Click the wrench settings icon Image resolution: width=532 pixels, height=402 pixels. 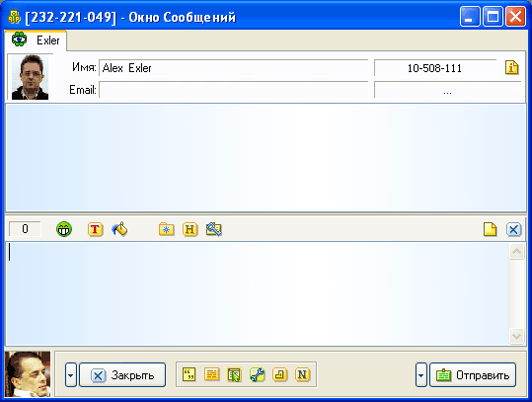258,374
